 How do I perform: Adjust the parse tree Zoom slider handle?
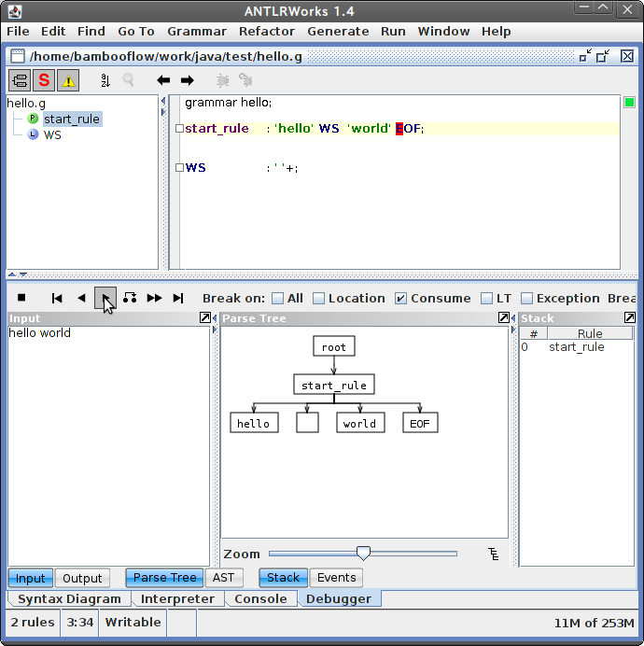363,554
